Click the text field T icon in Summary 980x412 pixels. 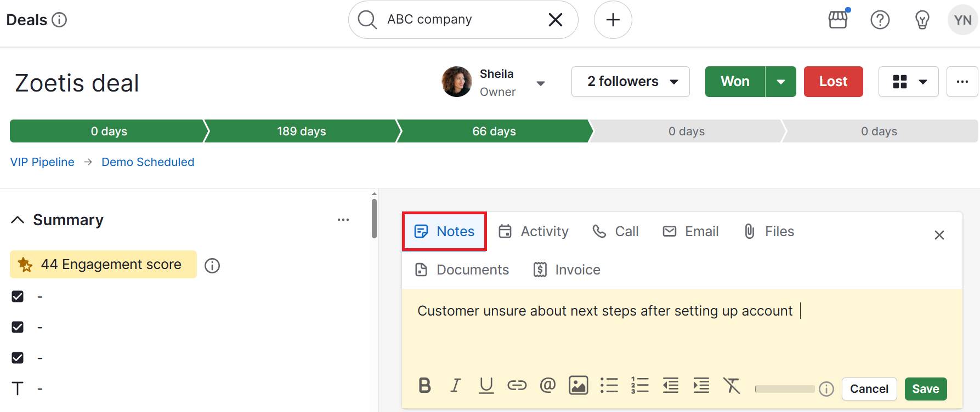(x=18, y=388)
